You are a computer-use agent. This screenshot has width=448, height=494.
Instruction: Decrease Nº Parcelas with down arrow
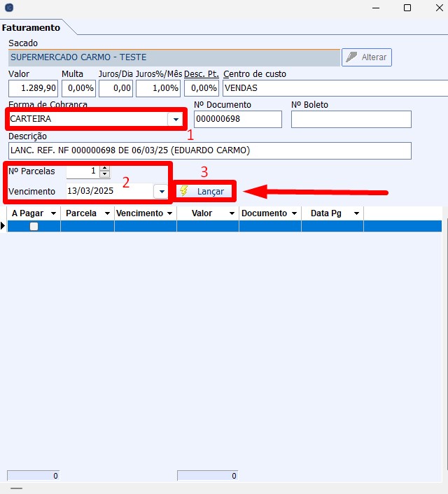[x=104, y=174]
